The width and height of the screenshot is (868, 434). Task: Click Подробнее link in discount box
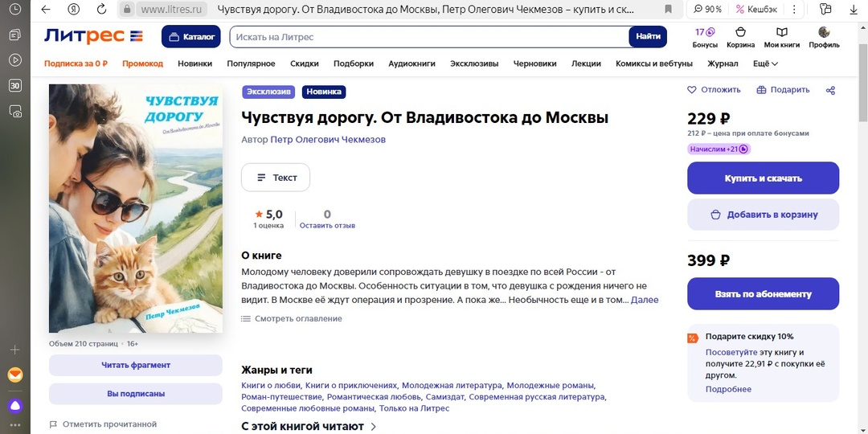point(728,389)
